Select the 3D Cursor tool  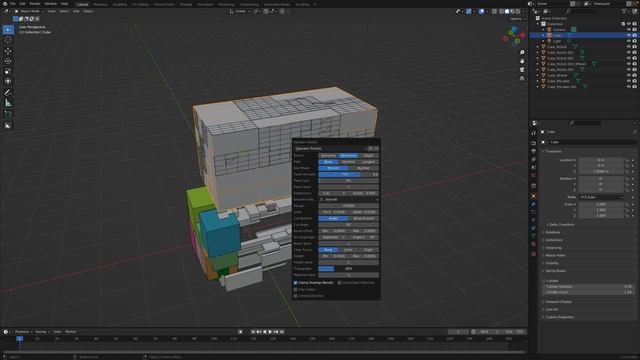point(8,40)
